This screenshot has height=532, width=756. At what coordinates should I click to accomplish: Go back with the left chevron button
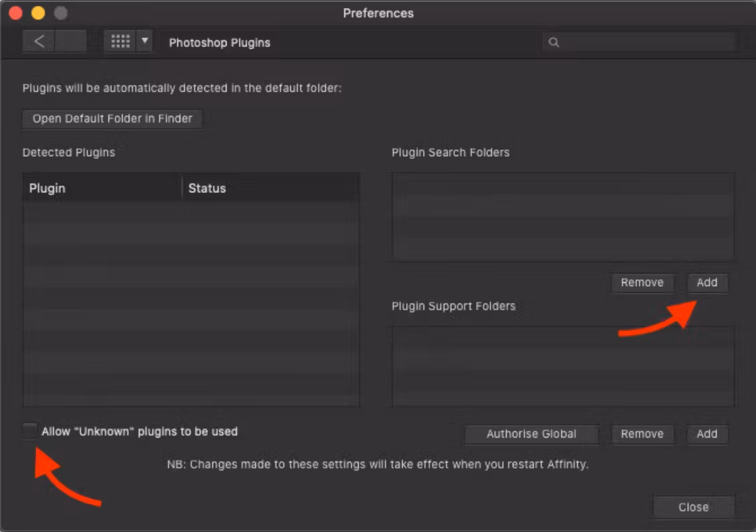(39, 42)
